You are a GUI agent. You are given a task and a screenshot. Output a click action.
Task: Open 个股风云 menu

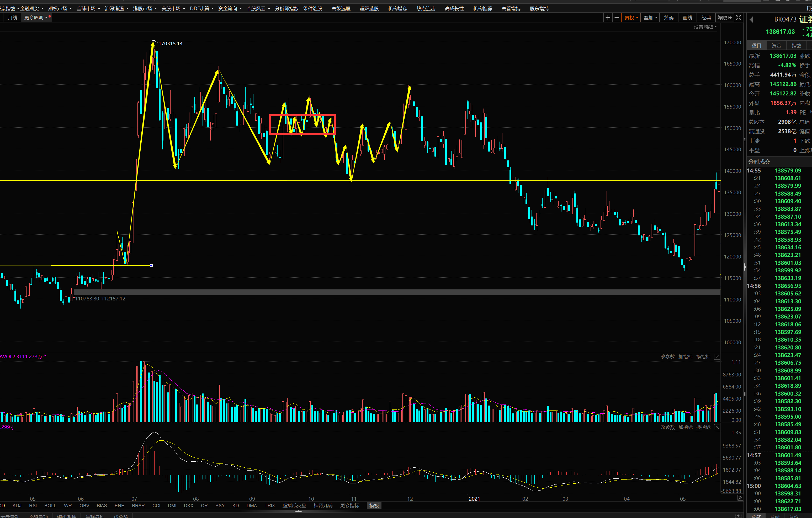[258, 8]
